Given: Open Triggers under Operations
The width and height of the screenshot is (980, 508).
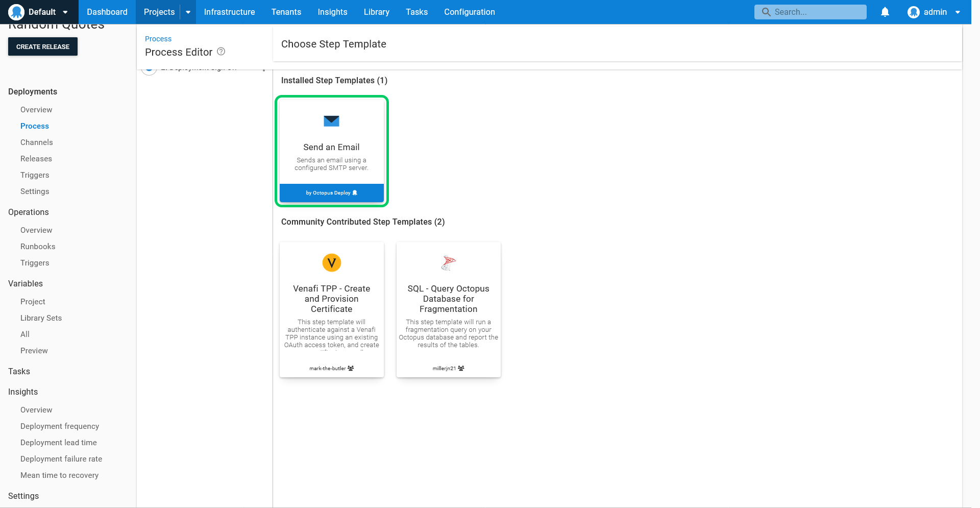Looking at the screenshot, I should (x=35, y=263).
